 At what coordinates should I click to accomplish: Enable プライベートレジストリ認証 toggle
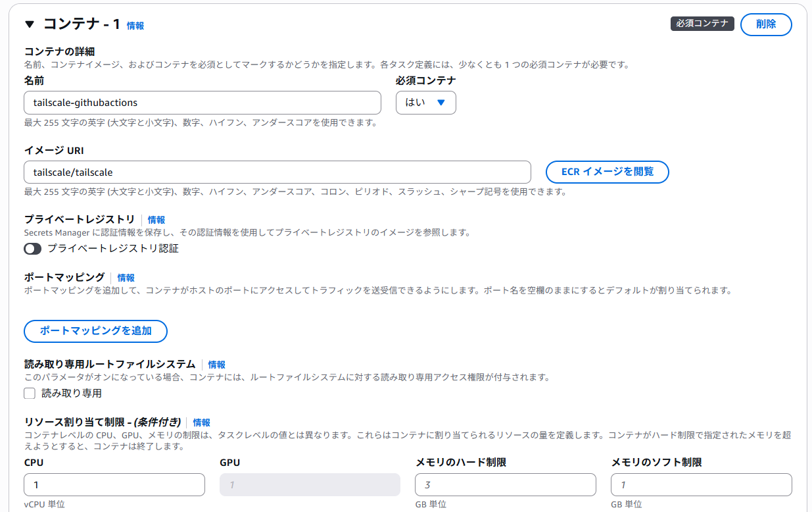[32, 249]
